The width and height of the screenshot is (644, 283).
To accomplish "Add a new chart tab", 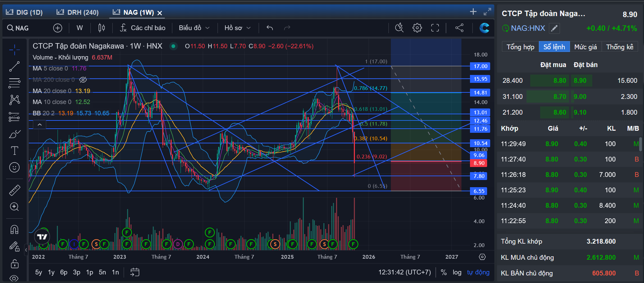I will tap(473, 12).
